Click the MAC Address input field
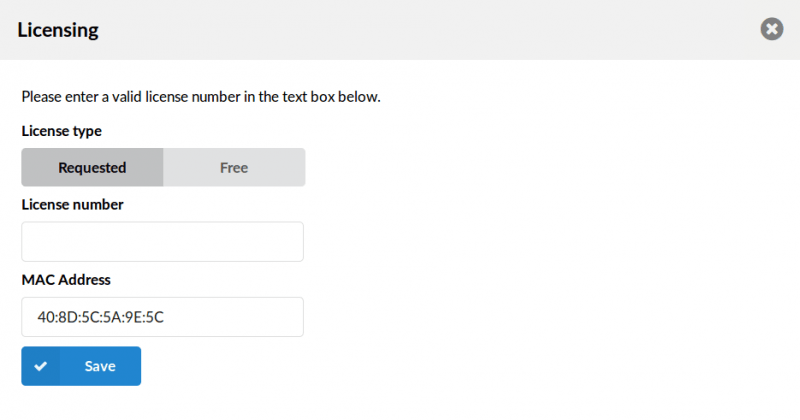 pyautogui.click(x=162, y=317)
